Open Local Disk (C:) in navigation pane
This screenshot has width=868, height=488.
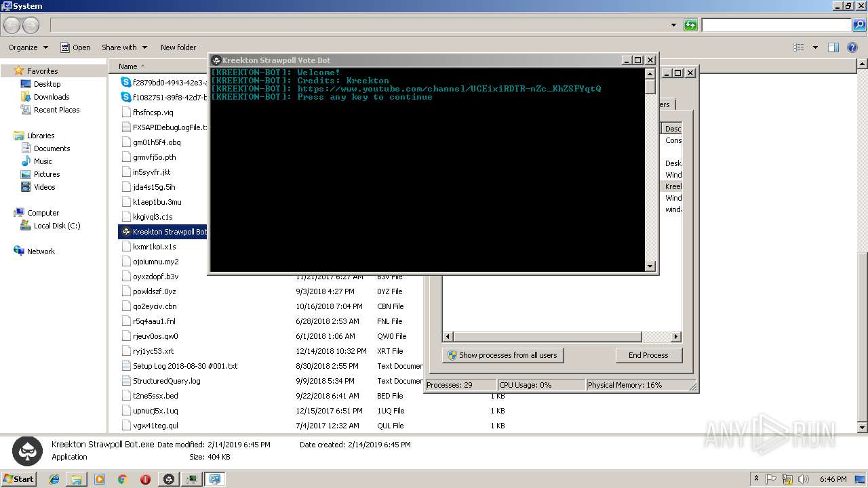pos(56,226)
